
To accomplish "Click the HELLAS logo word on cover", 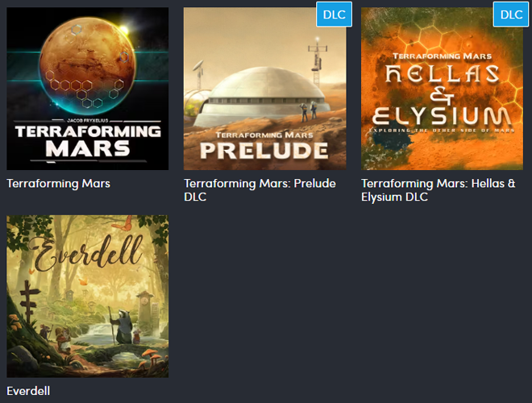I will tap(442, 74).
